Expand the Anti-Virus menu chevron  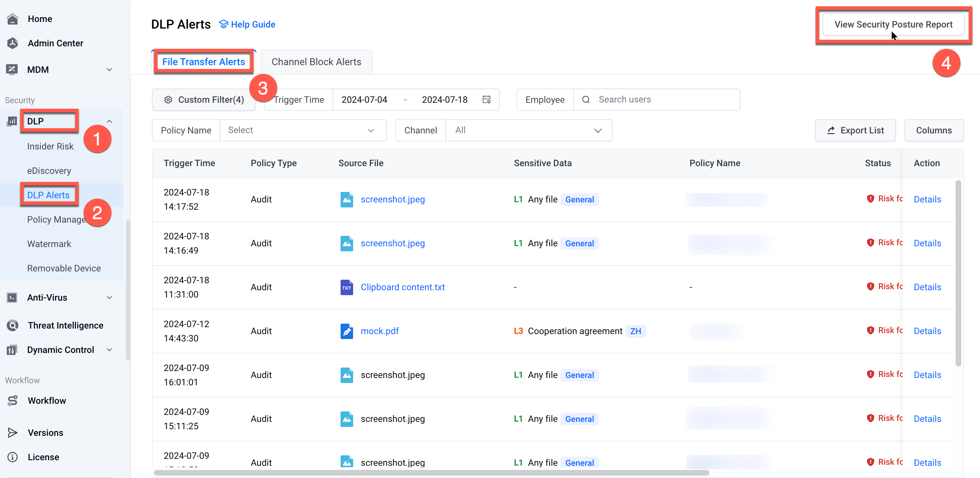(x=109, y=298)
